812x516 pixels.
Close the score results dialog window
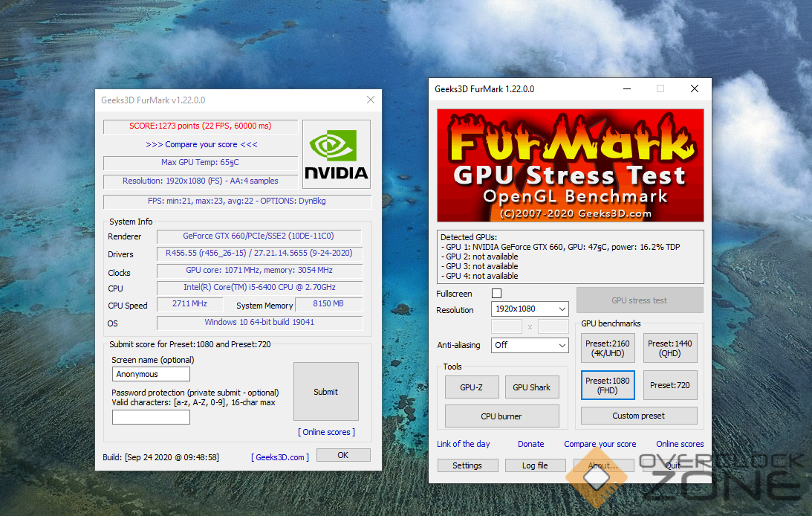(371, 100)
